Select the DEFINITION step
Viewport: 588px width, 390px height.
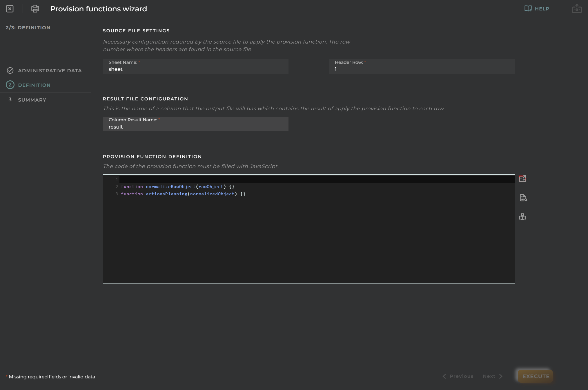pos(34,85)
